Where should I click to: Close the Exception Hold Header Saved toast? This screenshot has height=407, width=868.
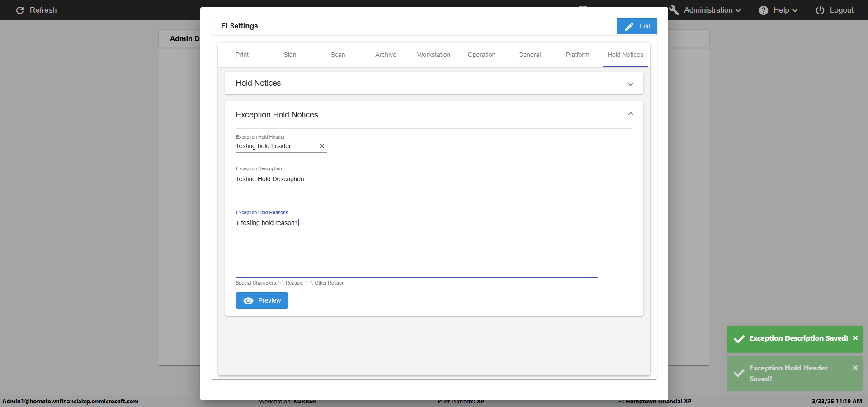point(855,368)
